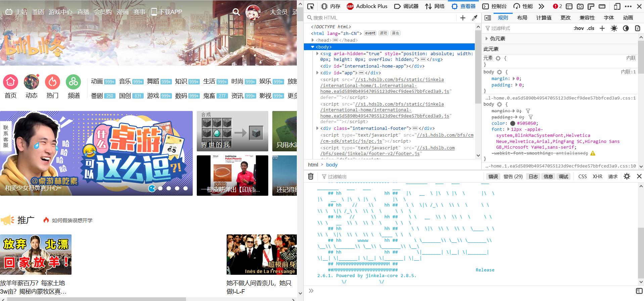Toggle the XHR console filter

597,176
